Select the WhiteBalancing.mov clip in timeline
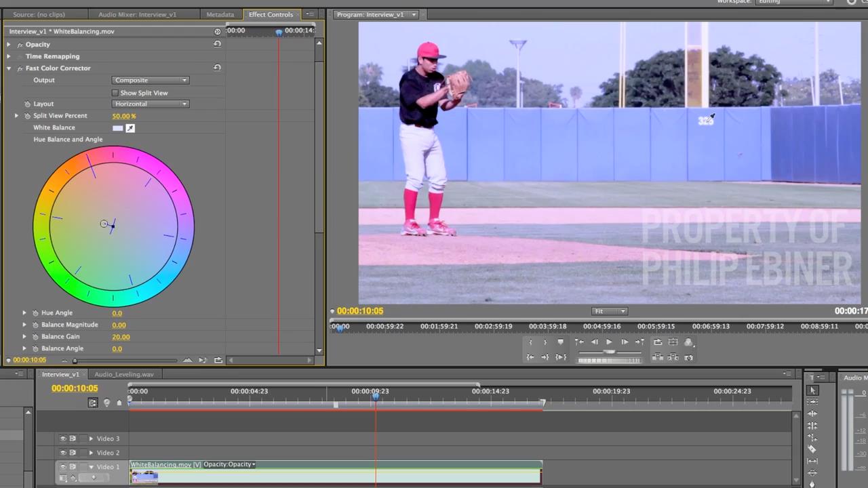The height and width of the screenshot is (488, 868). pyautogui.click(x=336, y=472)
